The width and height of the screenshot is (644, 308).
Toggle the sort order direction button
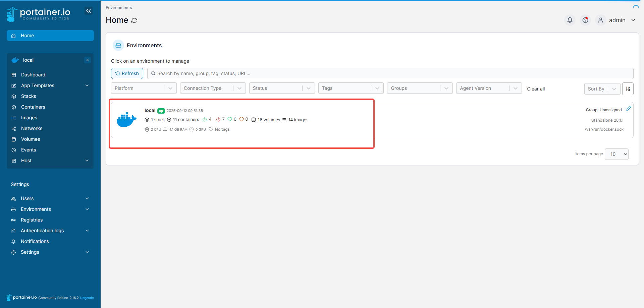628,88
